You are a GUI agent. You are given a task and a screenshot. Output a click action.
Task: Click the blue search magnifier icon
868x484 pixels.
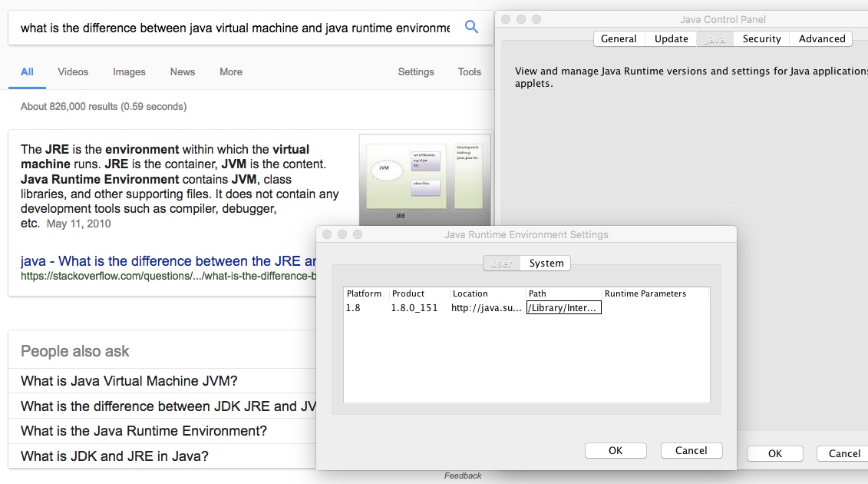point(471,27)
